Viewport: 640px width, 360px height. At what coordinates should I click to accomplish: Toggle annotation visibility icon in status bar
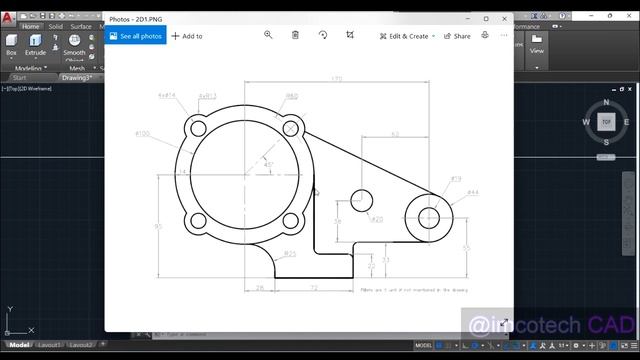pyautogui.click(x=533, y=345)
